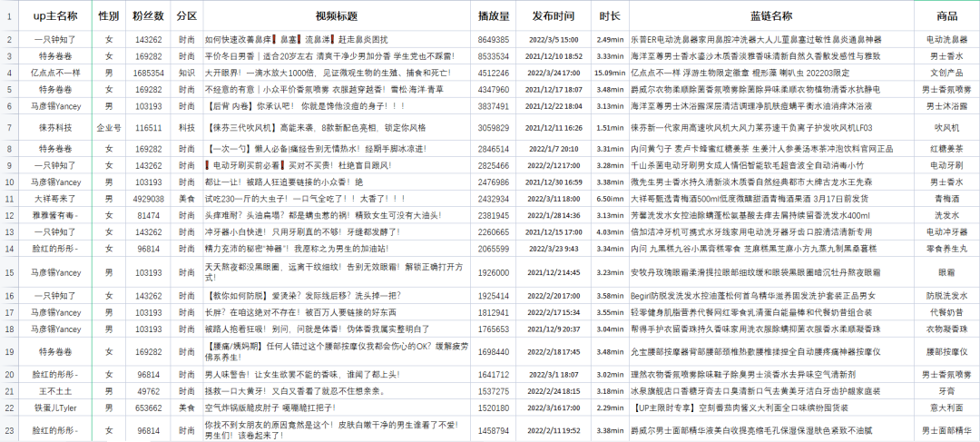Select row number 23 header
980x442 pixels.
pyautogui.click(x=9, y=431)
